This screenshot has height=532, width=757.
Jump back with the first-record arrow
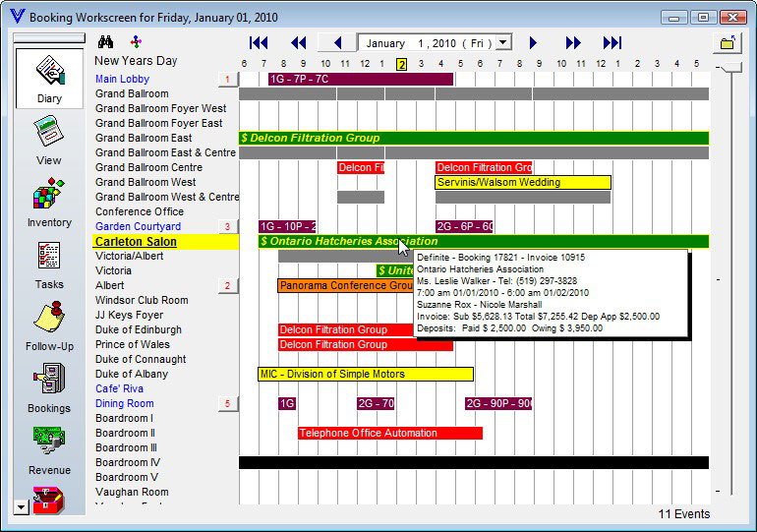[x=259, y=42]
